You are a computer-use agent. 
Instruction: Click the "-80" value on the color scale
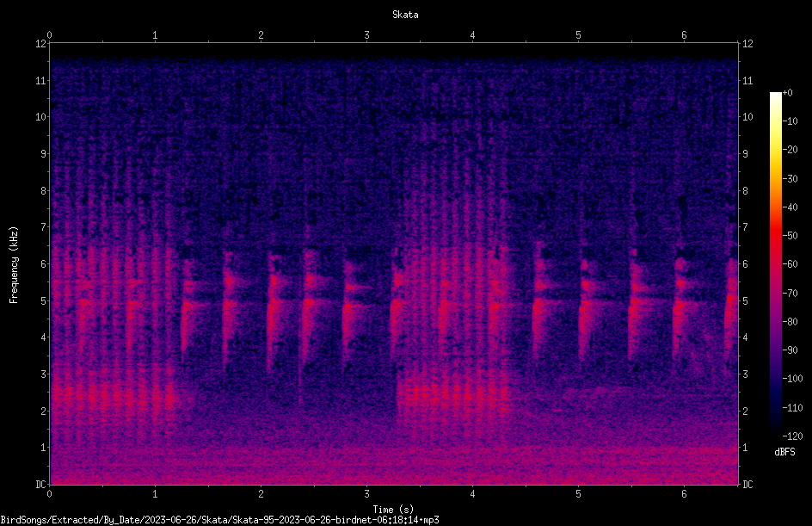790,322
